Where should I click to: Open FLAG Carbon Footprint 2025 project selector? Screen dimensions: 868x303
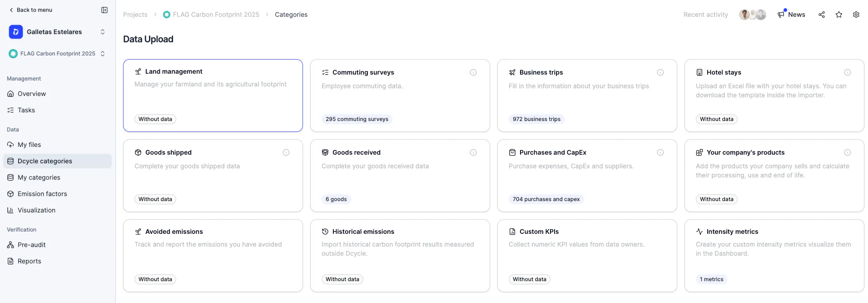(58, 54)
